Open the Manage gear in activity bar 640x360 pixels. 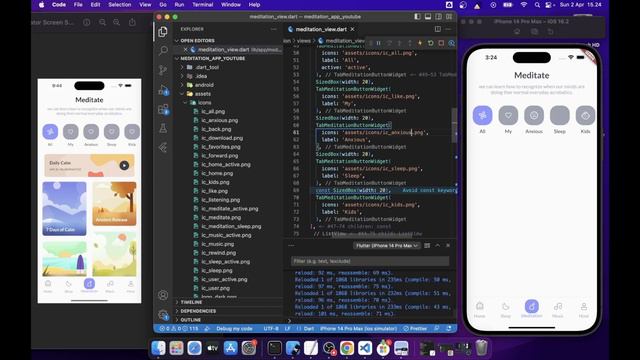pos(163,315)
